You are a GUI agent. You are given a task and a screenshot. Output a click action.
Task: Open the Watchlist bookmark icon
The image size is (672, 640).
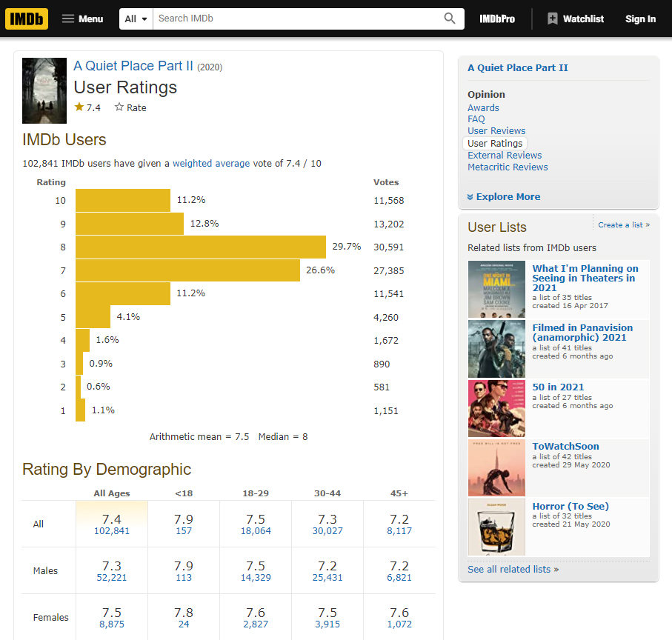pos(553,19)
